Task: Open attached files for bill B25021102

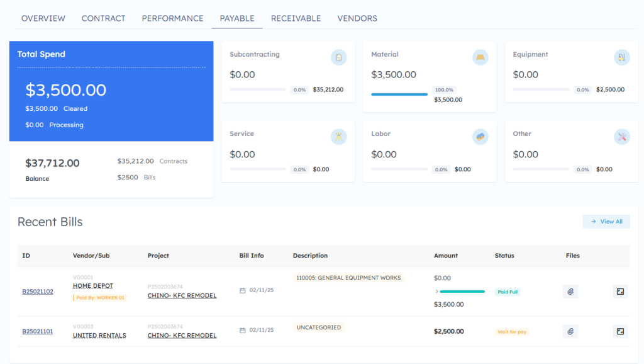Action: click(570, 292)
